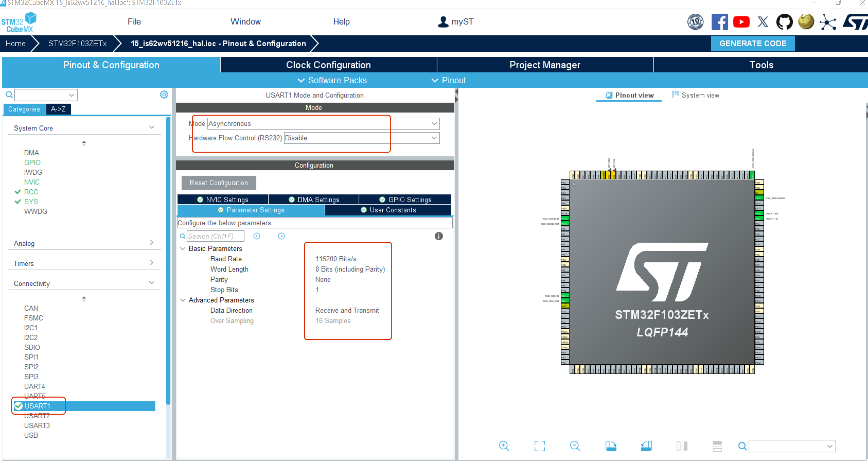The width and height of the screenshot is (868, 462).
Task: Switch to Clock Configuration tab
Action: 328,65
